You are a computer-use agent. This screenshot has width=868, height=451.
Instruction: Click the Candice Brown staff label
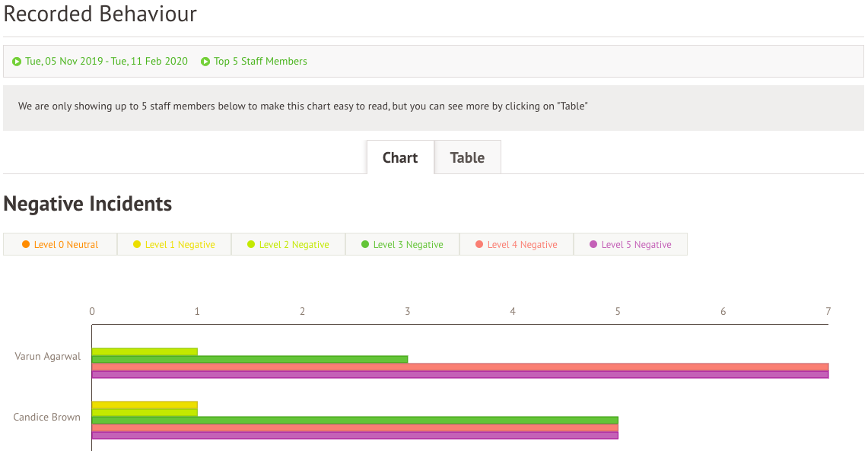click(46, 417)
